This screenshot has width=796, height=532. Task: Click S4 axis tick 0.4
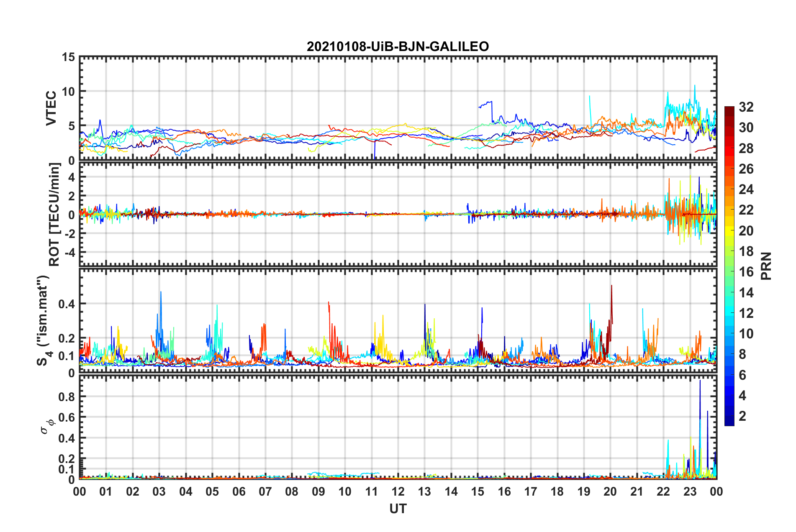67,304
